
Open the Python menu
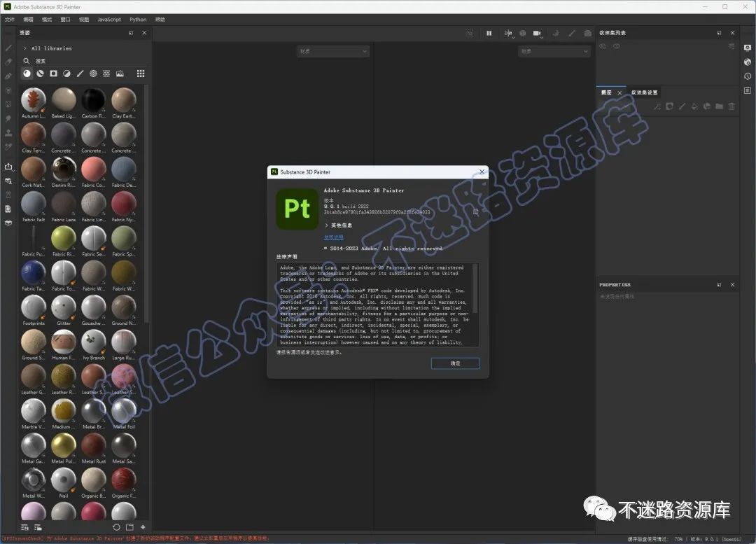pos(138,20)
